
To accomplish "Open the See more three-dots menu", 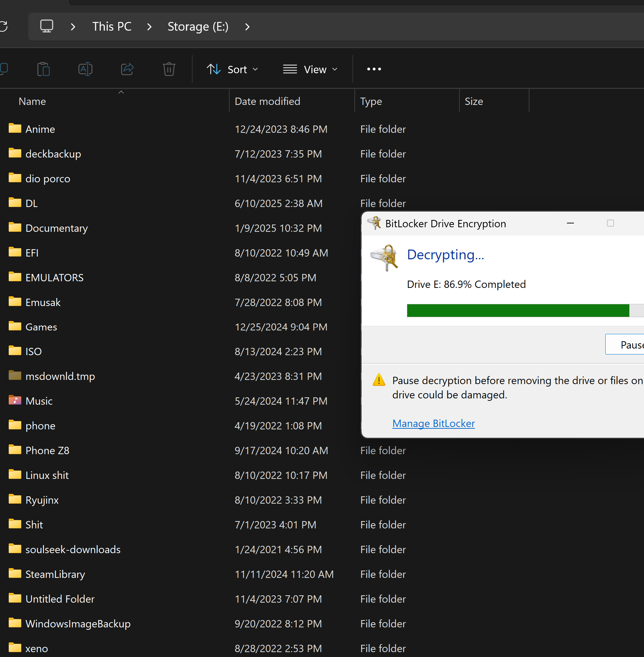I will 374,69.
